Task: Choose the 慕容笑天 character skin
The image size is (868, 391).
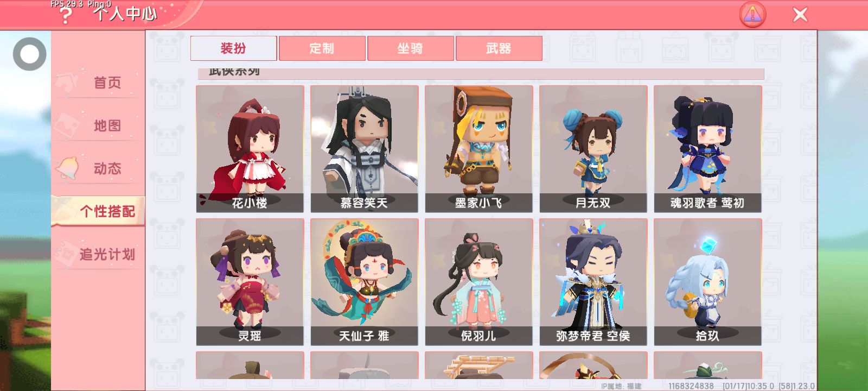Action: click(364, 149)
